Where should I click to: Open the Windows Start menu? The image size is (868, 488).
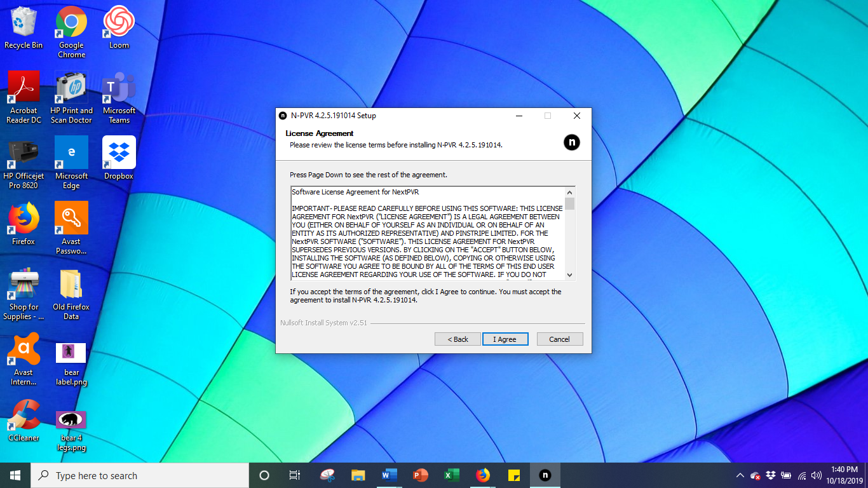[15, 475]
